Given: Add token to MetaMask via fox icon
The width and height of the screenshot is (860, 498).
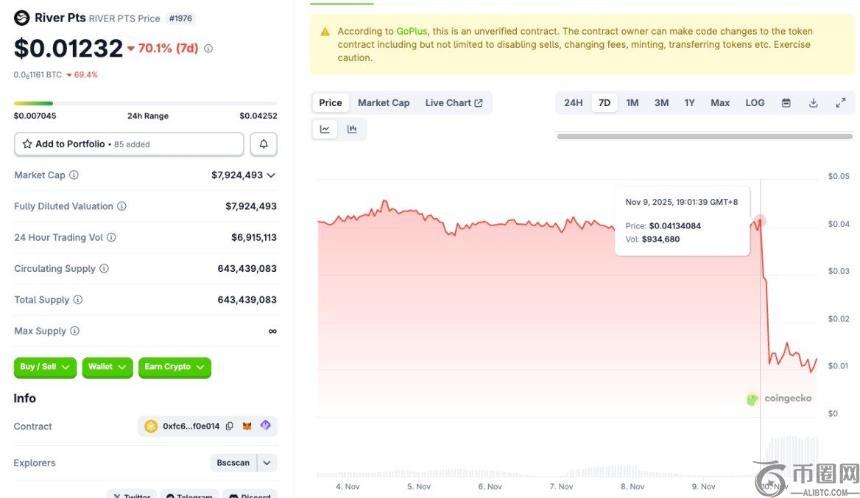Looking at the screenshot, I should point(247,426).
